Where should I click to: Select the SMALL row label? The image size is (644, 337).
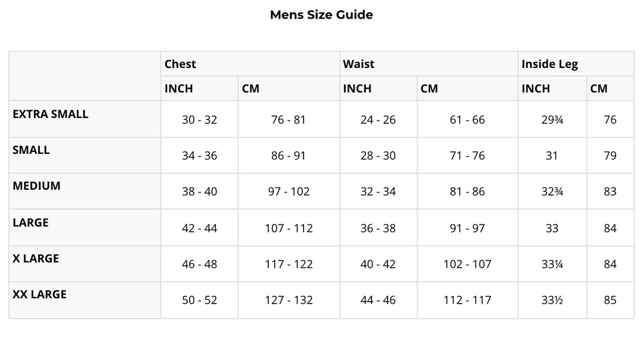coord(31,150)
